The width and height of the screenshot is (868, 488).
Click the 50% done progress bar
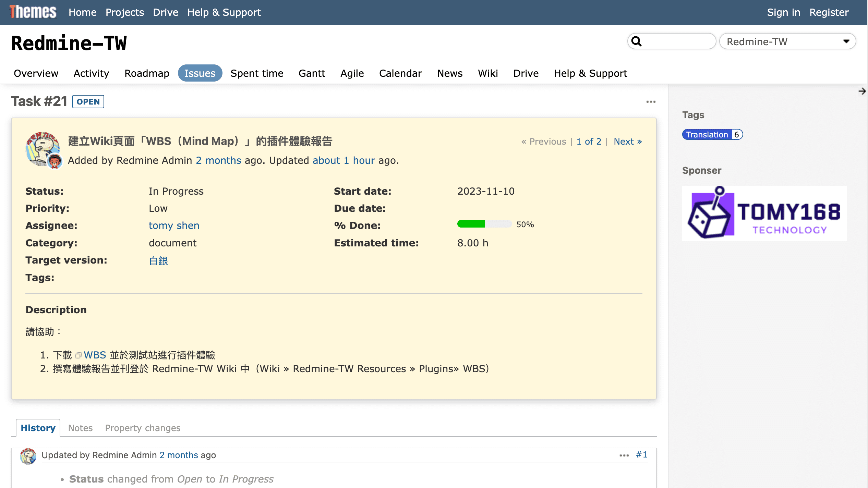484,224
